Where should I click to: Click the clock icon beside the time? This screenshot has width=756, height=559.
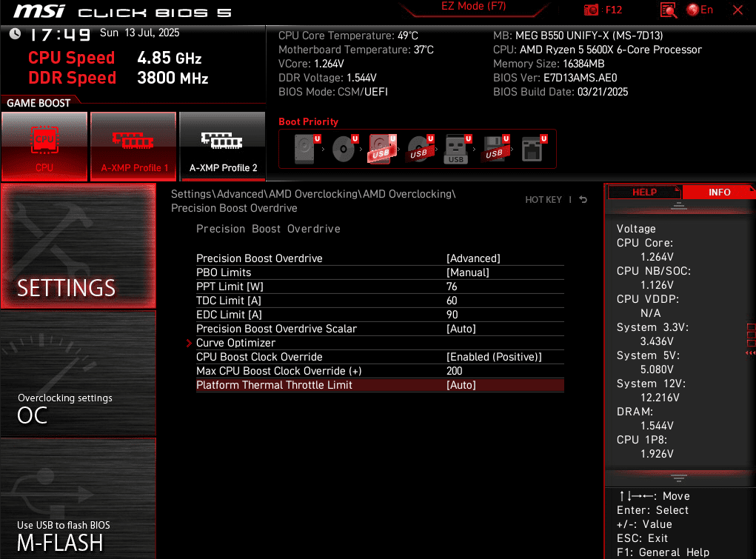[x=15, y=33]
